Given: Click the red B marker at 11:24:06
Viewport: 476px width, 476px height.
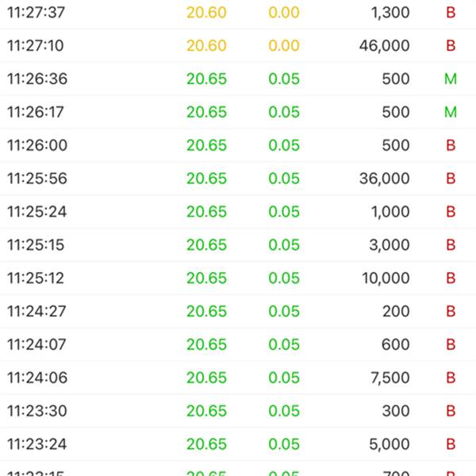Looking at the screenshot, I should click(451, 378).
